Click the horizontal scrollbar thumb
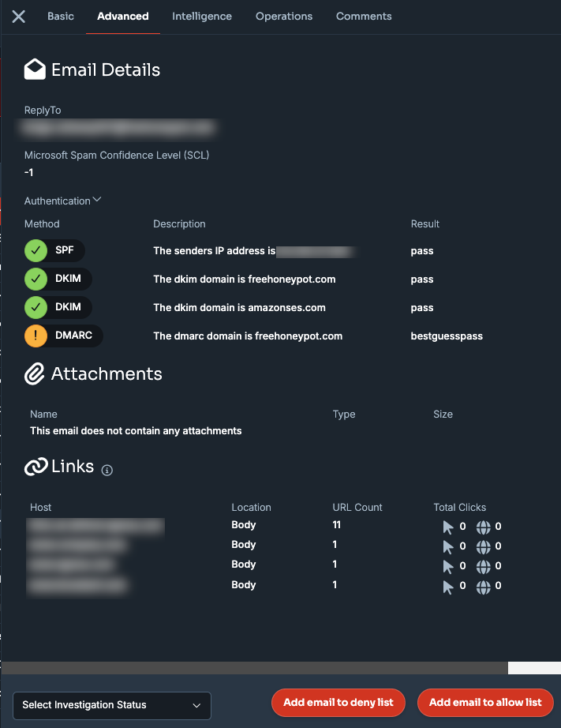The width and height of the screenshot is (561, 728). point(254,668)
